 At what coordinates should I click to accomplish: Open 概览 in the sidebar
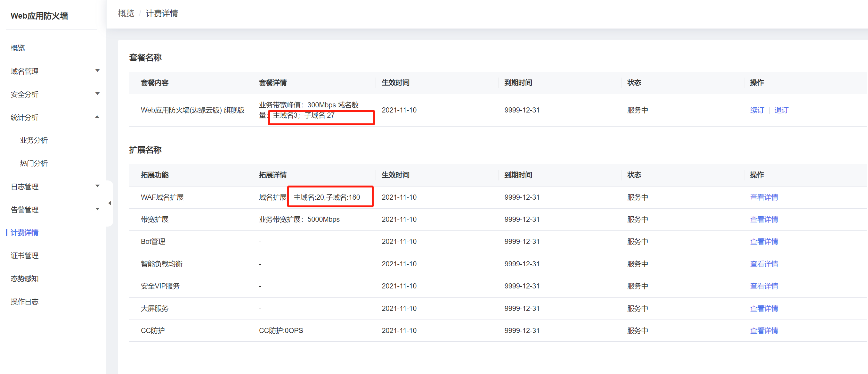tap(18, 48)
